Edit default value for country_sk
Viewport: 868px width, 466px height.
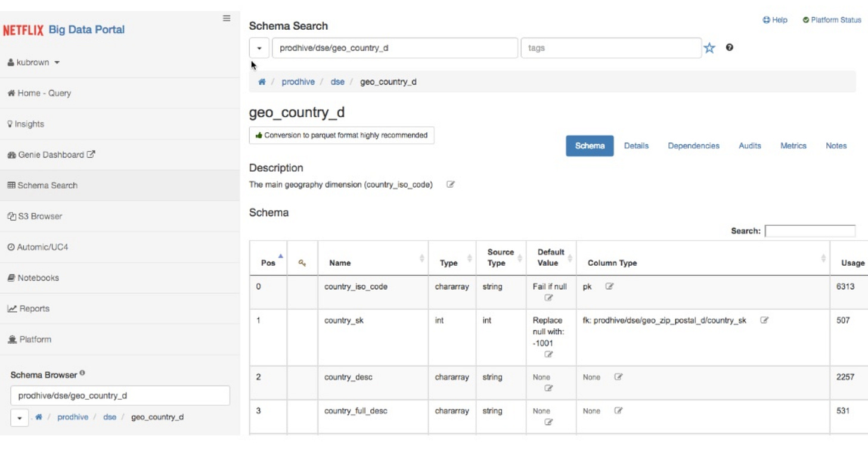tap(548, 354)
